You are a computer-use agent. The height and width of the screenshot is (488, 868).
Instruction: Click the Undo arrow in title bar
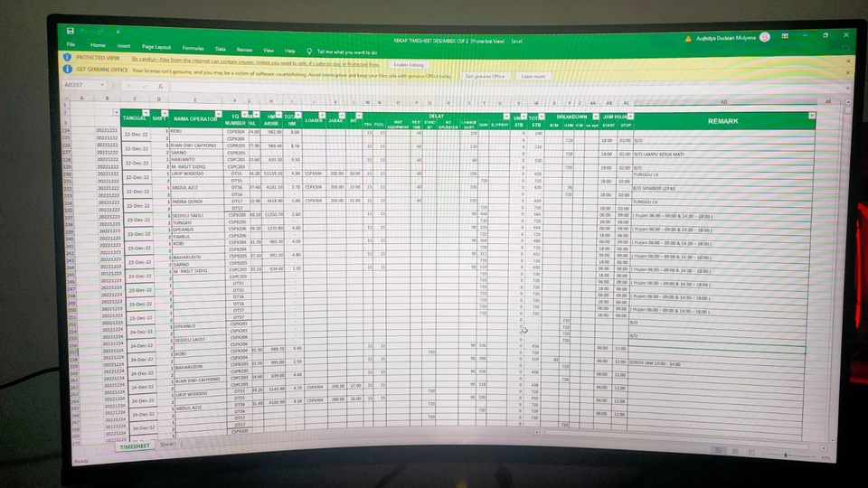[x=84, y=32]
